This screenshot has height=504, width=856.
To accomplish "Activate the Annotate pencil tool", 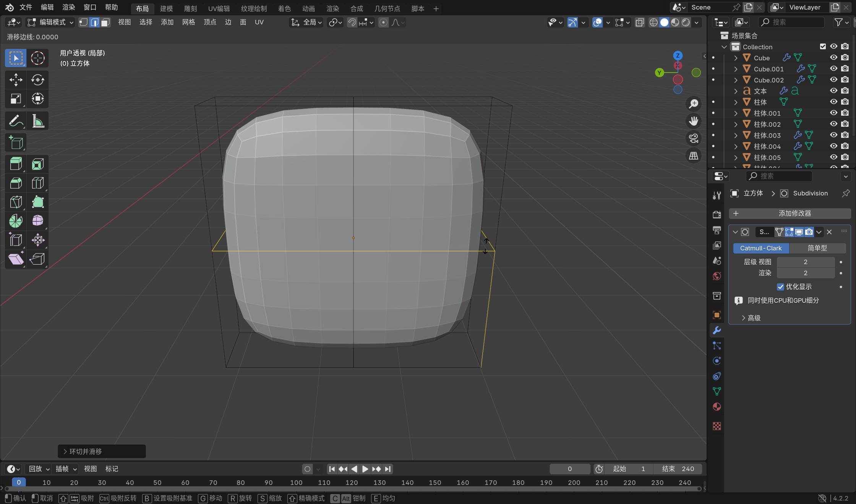I will [16, 121].
